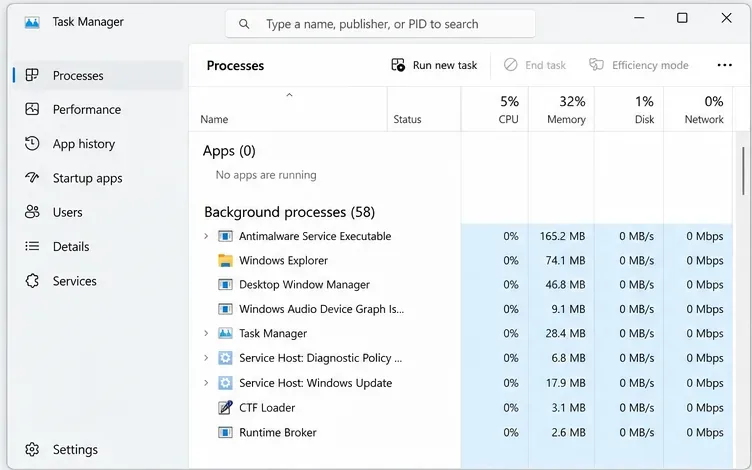Expand Service Host: Windows Update

click(x=206, y=383)
